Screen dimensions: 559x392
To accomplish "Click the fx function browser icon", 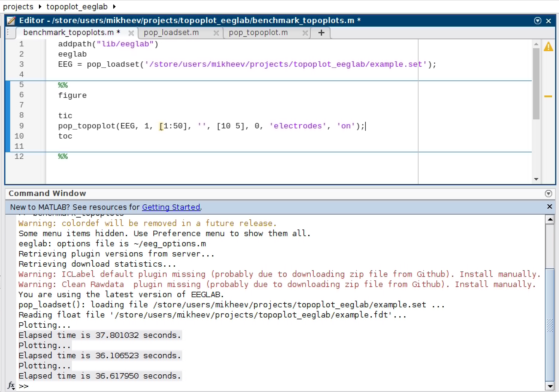I will (11, 385).
